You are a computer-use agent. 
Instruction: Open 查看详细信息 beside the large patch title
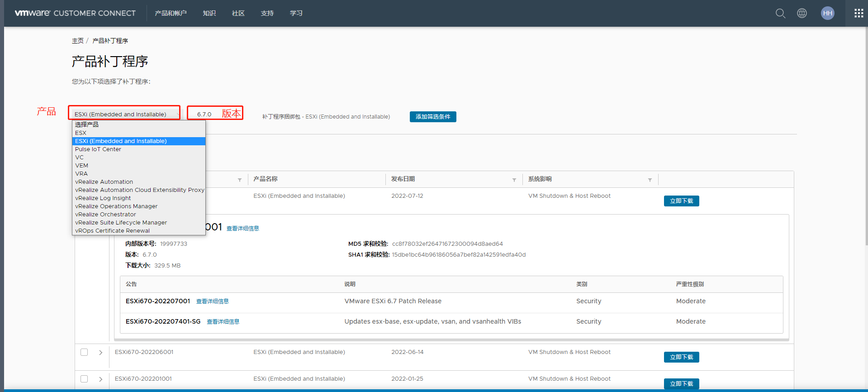[243, 229]
